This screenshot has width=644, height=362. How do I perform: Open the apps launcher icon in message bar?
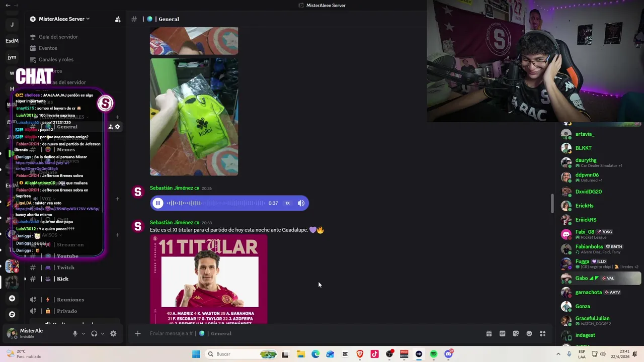click(x=543, y=333)
